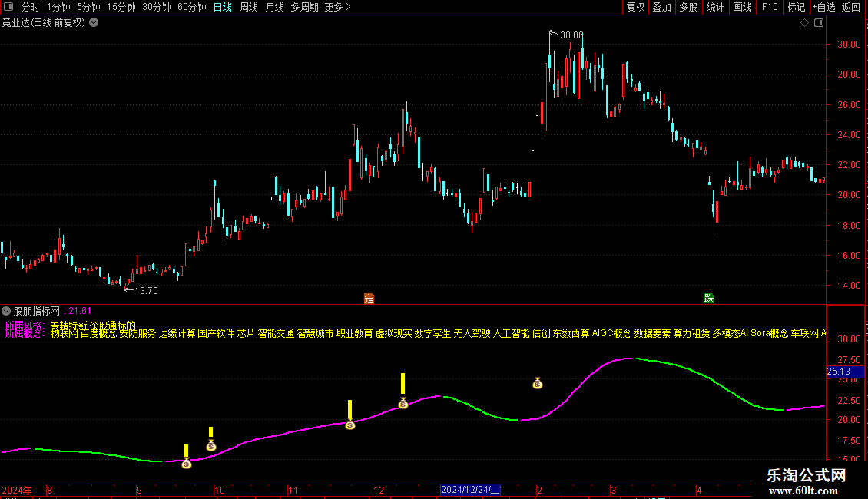Click the 股朋指标网 indicator name
This screenshot has width=868, height=499.
pyautogui.click(x=37, y=311)
